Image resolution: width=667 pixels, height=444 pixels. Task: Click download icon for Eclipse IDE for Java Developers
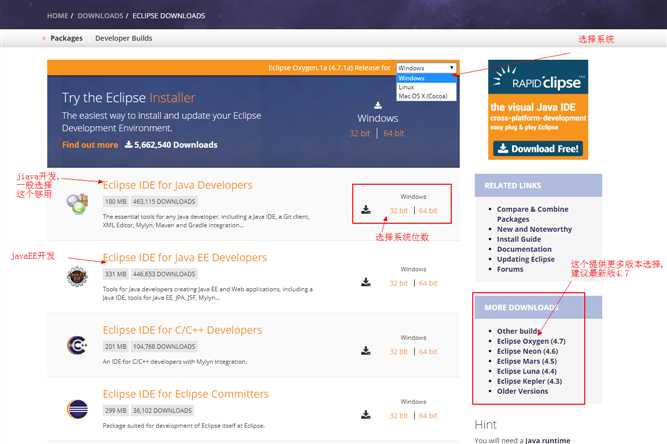coord(366,210)
